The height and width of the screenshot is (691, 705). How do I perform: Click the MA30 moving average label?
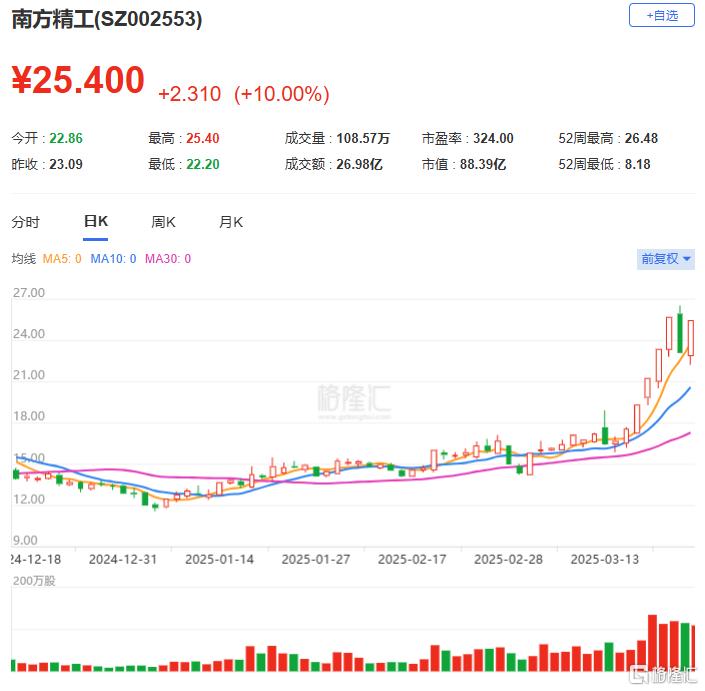tap(168, 259)
